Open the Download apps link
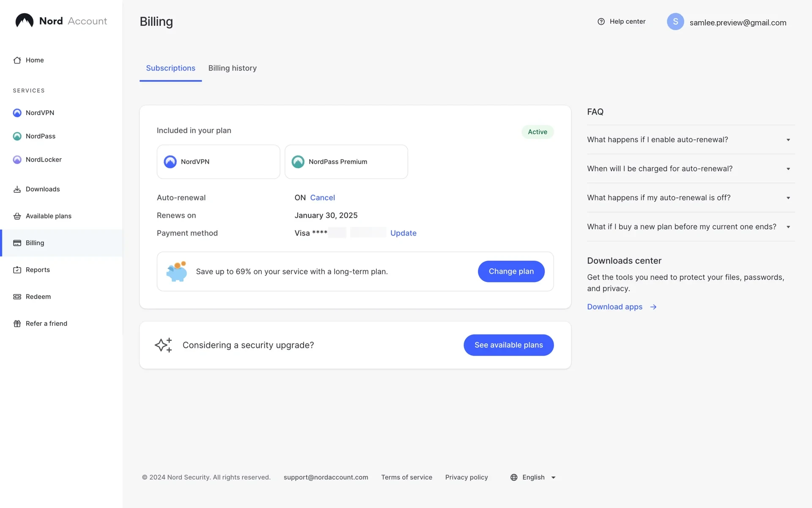The image size is (812, 508). tap(614, 307)
